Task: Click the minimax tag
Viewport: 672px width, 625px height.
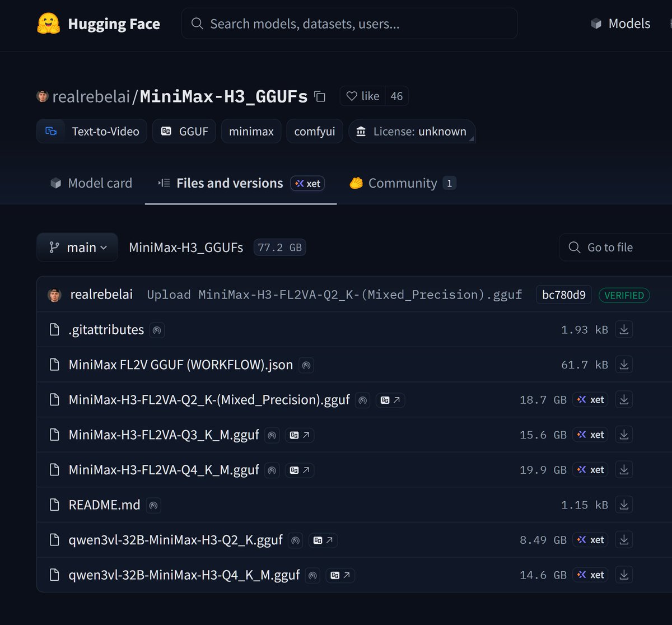Action: [x=251, y=132]
